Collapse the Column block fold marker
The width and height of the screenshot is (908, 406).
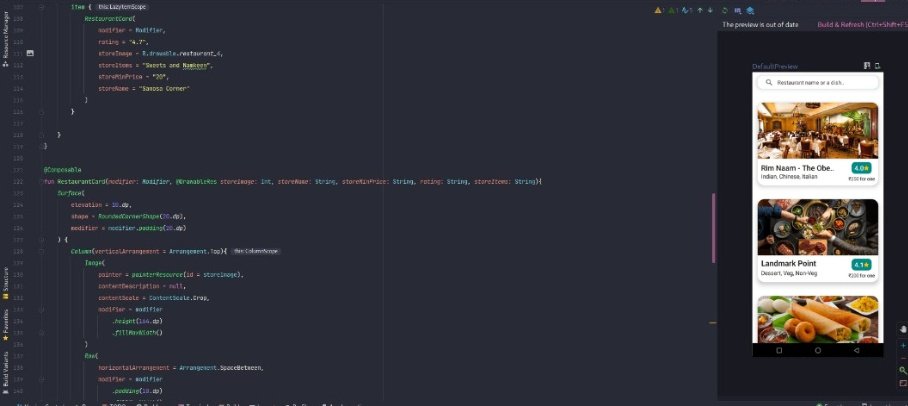point(42,251)
